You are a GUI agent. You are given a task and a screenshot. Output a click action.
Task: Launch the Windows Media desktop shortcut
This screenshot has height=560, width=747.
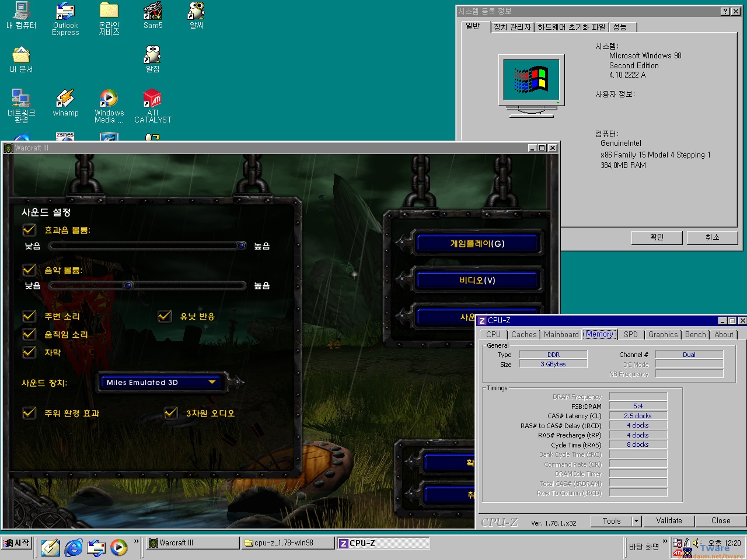(109, 106)
